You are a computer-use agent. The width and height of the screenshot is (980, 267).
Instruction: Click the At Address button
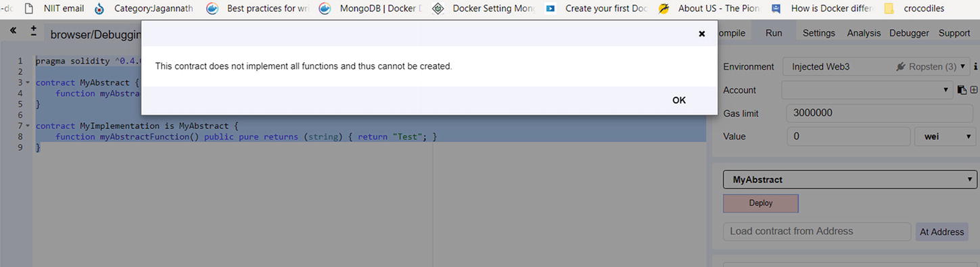coord(941,232)
